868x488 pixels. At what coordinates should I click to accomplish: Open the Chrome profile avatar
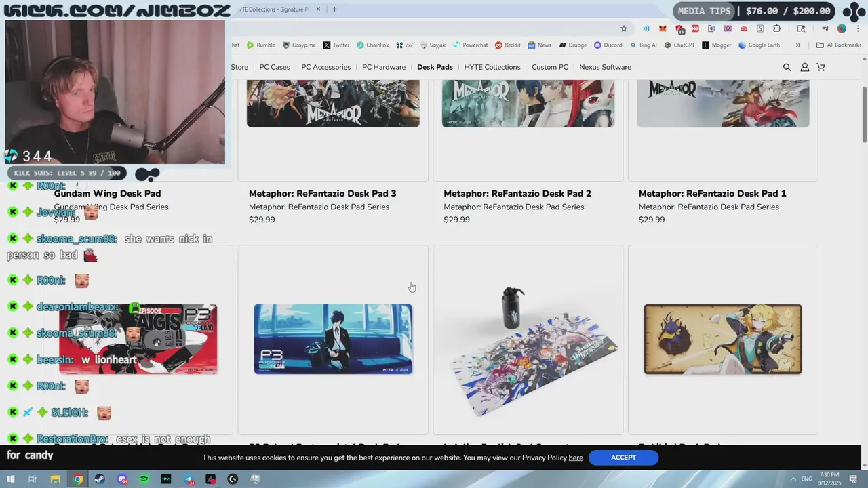click(x=842, y=28)
